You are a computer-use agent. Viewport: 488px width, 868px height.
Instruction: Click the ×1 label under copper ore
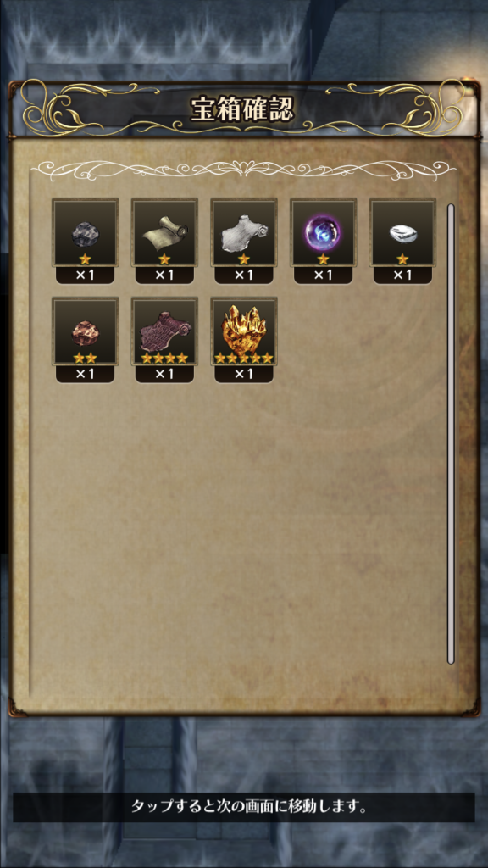(x=85, y=374)
